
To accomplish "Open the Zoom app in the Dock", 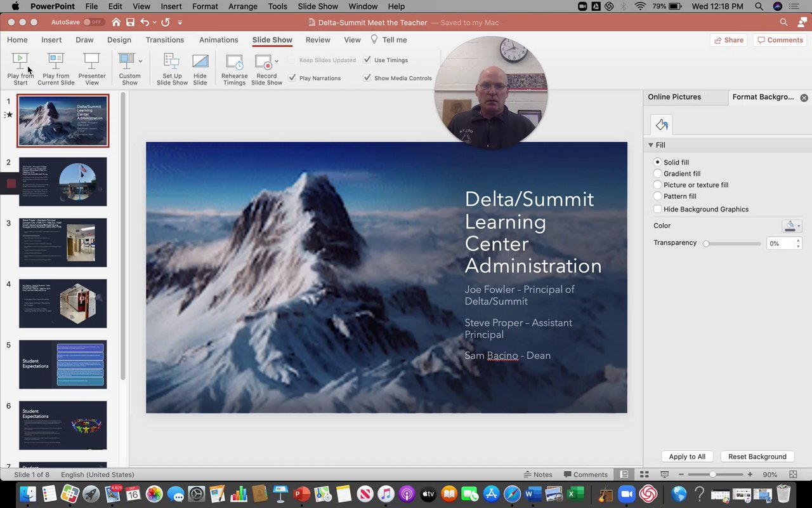I will coord(627,494).
